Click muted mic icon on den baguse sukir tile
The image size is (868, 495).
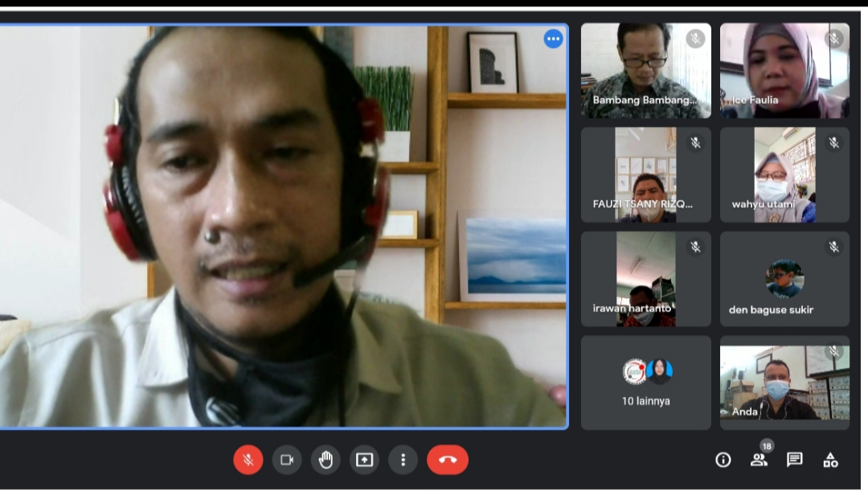833,247
